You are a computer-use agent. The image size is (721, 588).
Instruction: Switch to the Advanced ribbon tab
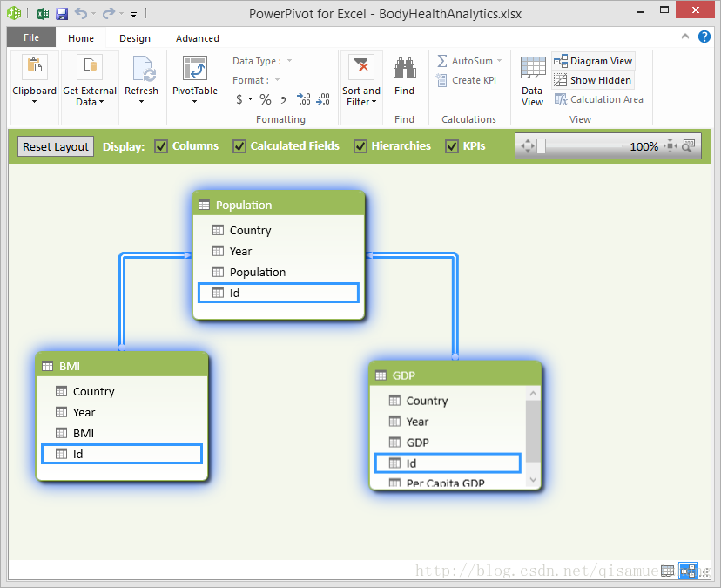[198, 38]
